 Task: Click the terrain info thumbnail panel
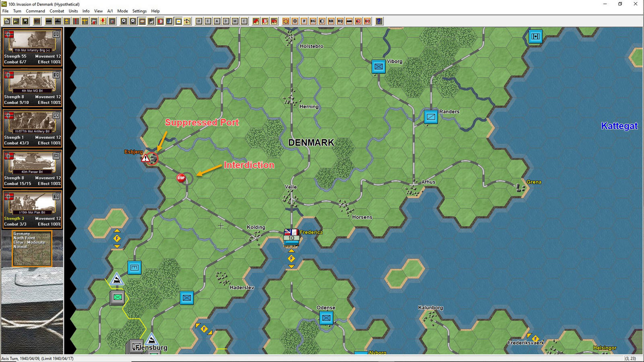click(32, 248)
